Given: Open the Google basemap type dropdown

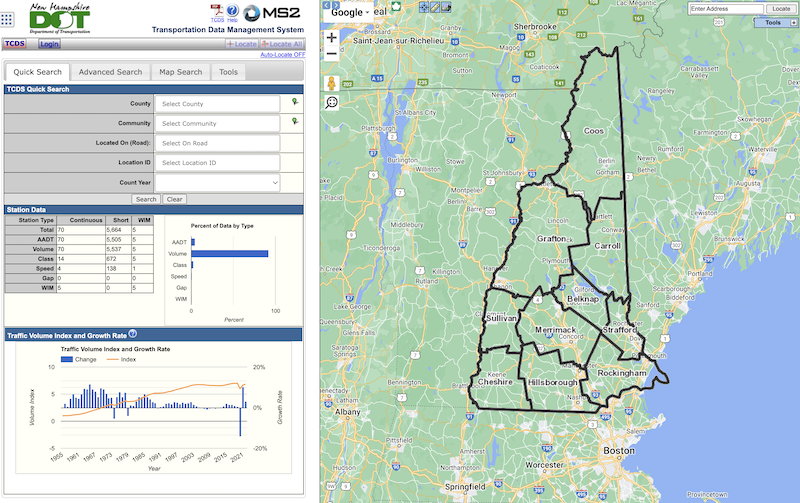Looking at the screenshot, I should tap(350, 11).
